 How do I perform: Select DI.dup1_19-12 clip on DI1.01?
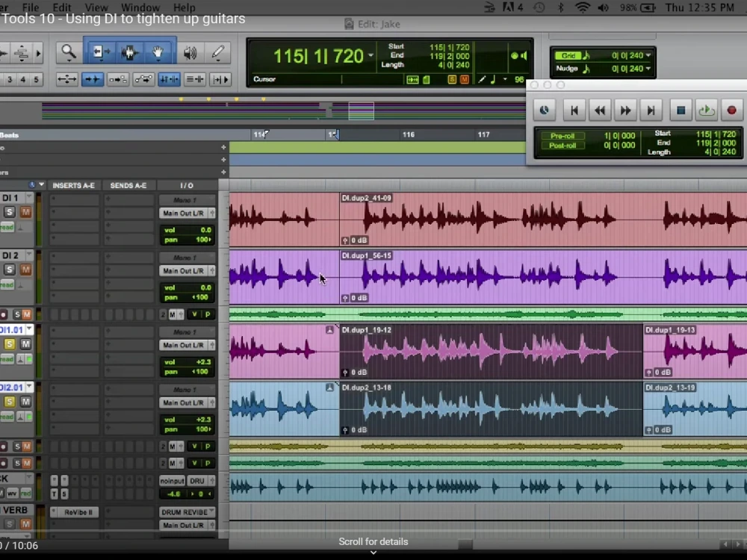pos(491,351)
